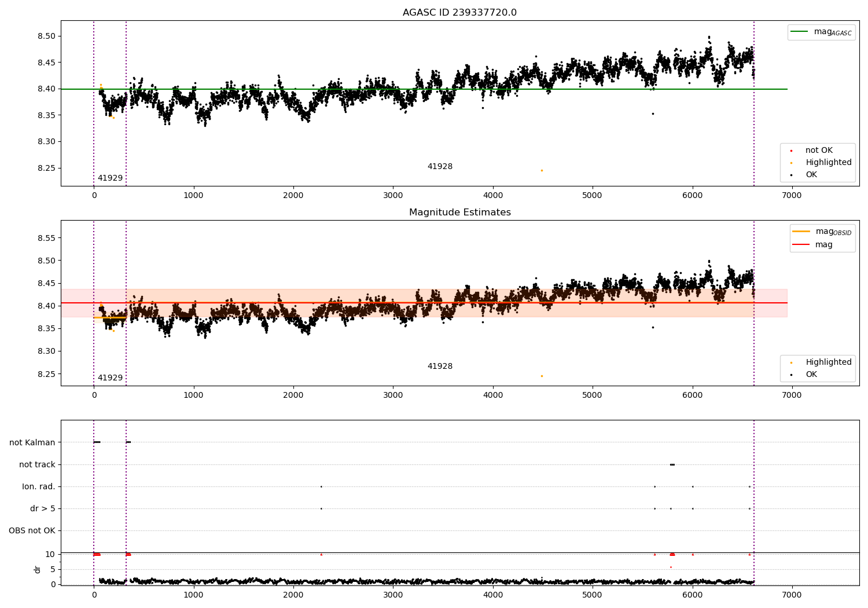Click the 8.50 y-tick label in top plot

click(46, 36)
